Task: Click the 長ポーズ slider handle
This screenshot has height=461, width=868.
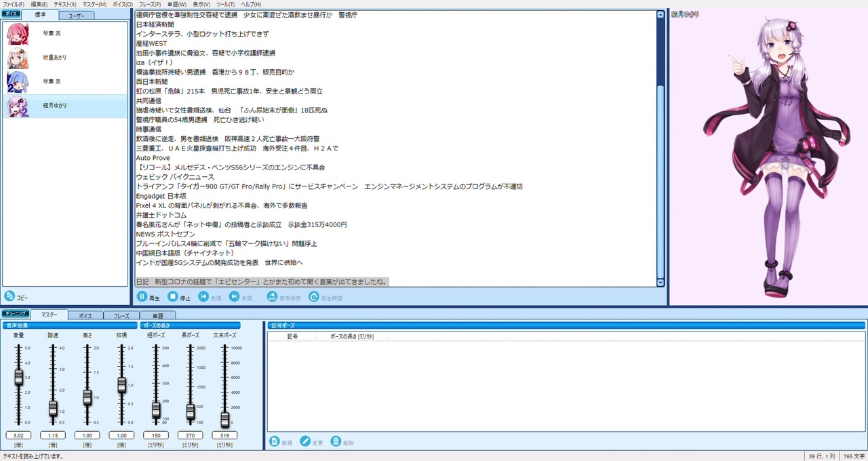Action: [x=191, y=411]
